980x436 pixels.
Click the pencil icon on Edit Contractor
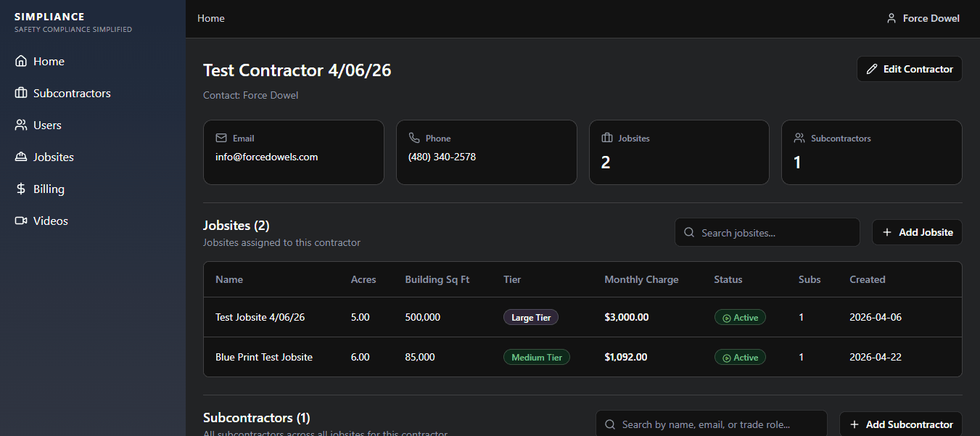tap(872, 69)
